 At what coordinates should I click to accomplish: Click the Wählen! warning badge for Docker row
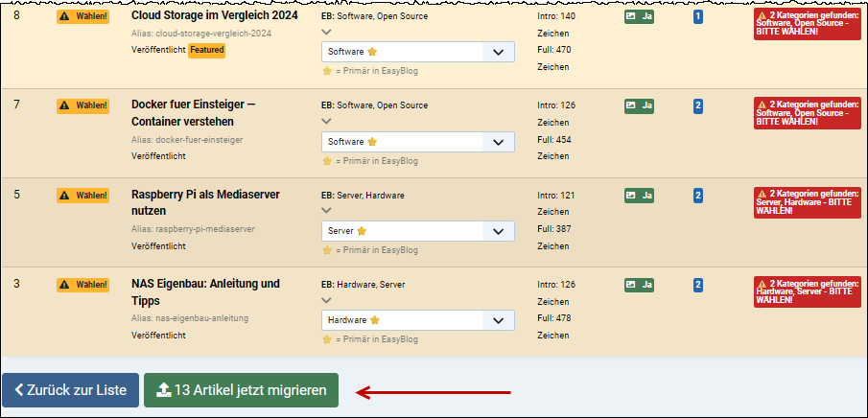83,105
